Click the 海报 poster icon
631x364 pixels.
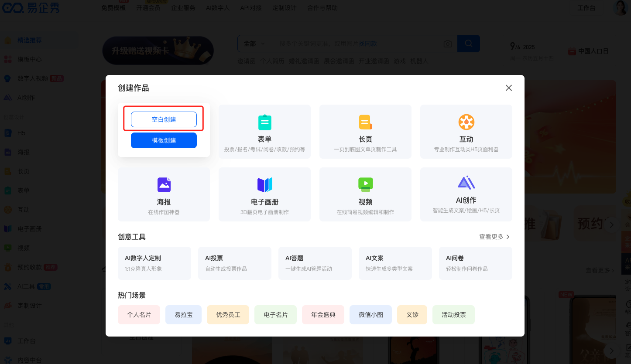click(x=164, y=185)
